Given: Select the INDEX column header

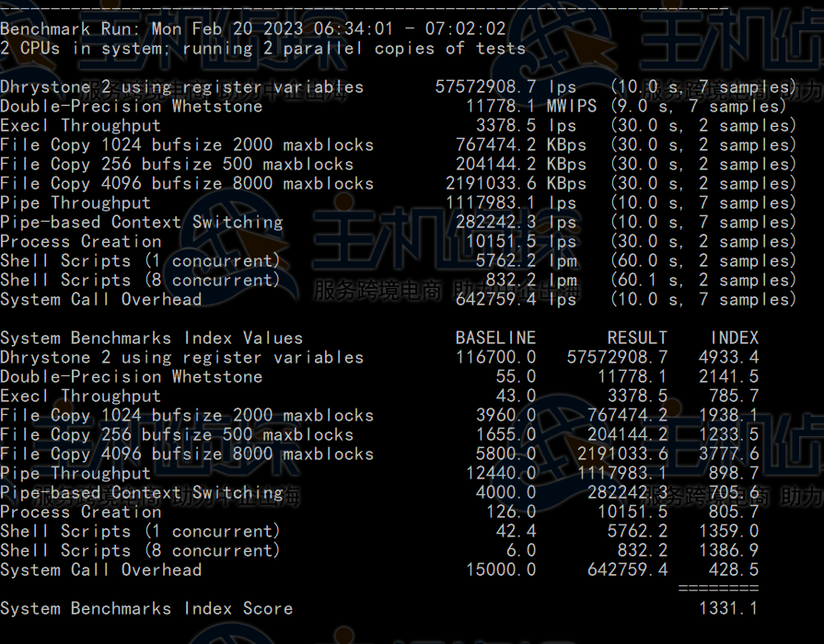Looking at the screenshot, I should tap(734, 338).
